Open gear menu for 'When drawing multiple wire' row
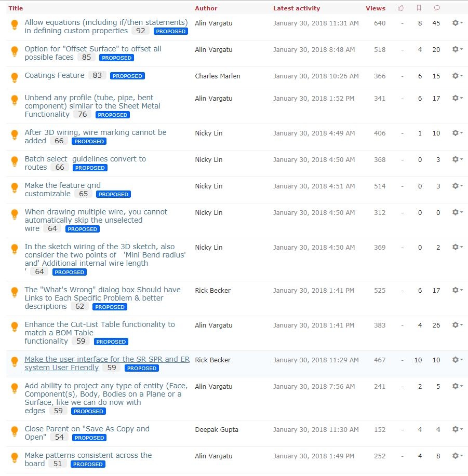This screenshot has height=476, width=468. tap(458, 212)
